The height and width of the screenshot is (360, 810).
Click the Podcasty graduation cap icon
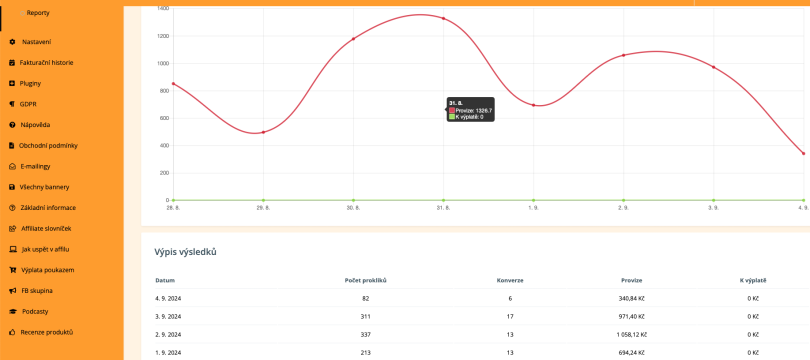coord(12,311)
